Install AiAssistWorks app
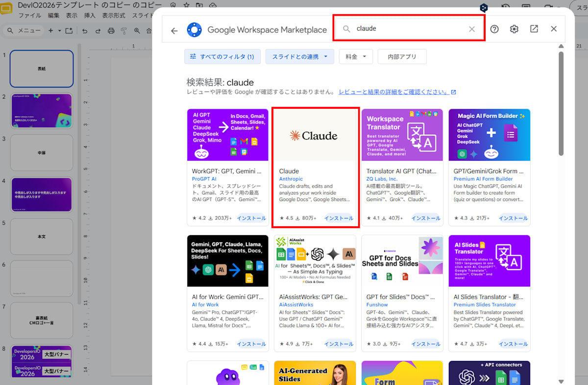The height and width of the screenshot is (385, 588). coord(339,344)
